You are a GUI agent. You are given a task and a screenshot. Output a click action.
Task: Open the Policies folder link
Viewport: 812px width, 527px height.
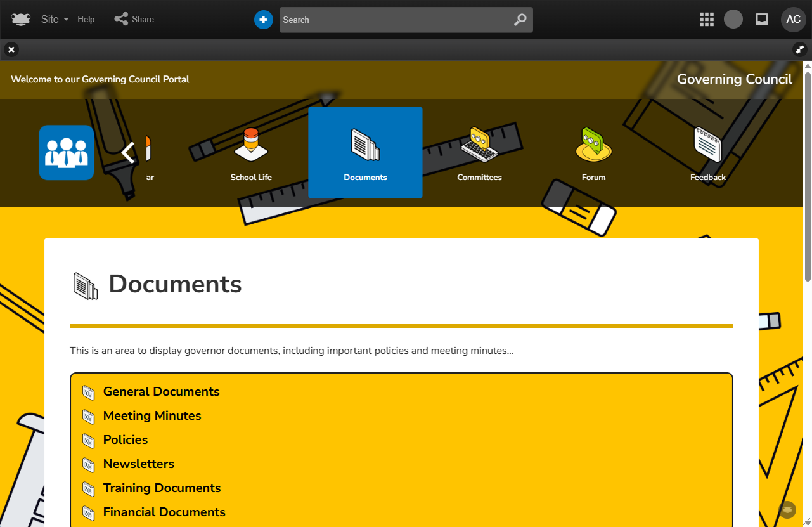[126, 440]
